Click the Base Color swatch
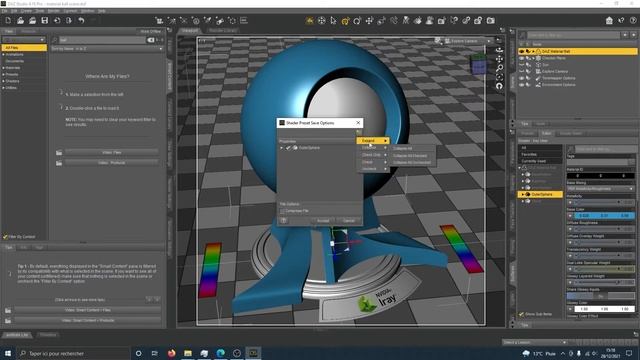The image size is (640, 360). pyautogui.click(x=604, y=216)
